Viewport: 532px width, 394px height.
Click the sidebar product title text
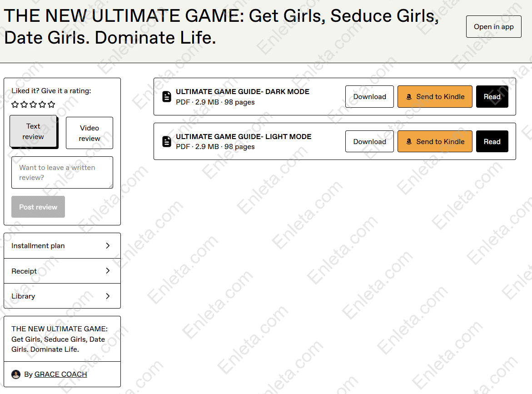[x=60, y=339]
